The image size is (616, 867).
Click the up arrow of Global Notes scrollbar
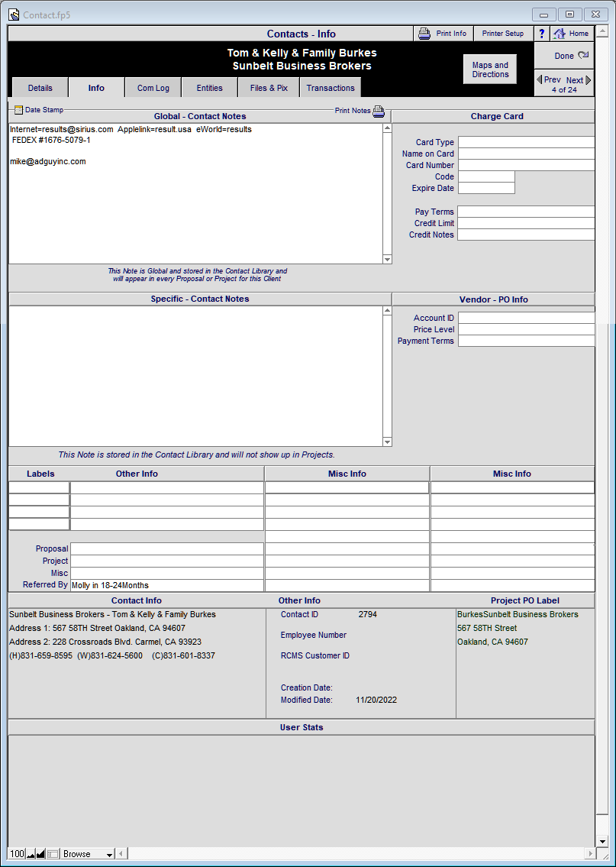click(x=387, y=128)
